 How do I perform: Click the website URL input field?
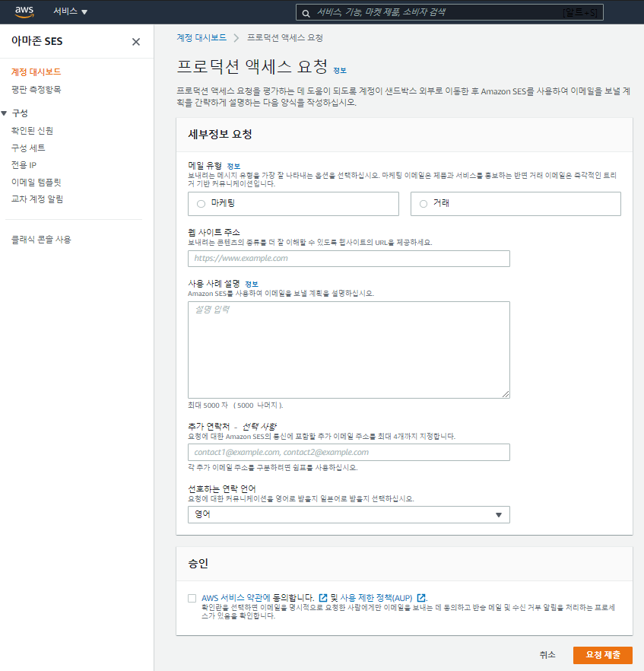349,259
